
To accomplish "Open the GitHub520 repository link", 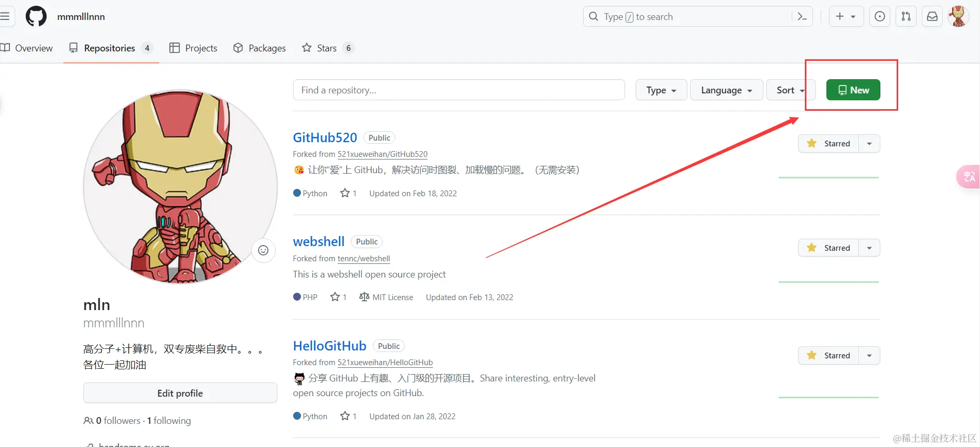I will pos(325,137).
